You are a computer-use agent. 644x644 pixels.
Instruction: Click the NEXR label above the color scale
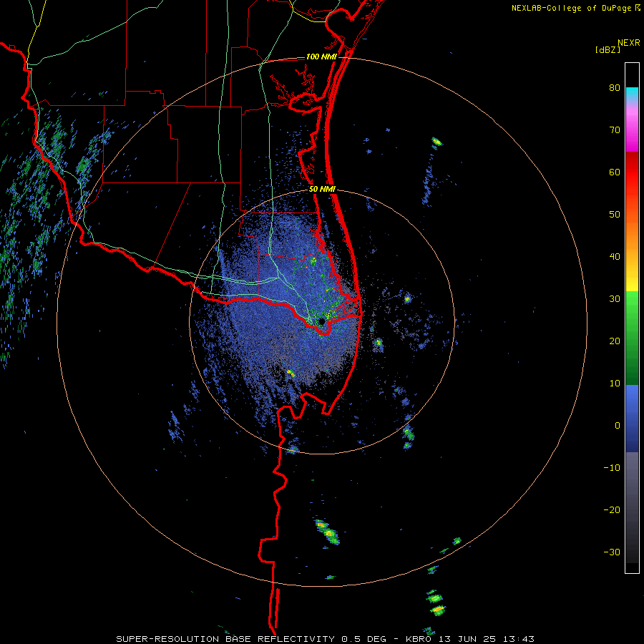coord(628,43)
